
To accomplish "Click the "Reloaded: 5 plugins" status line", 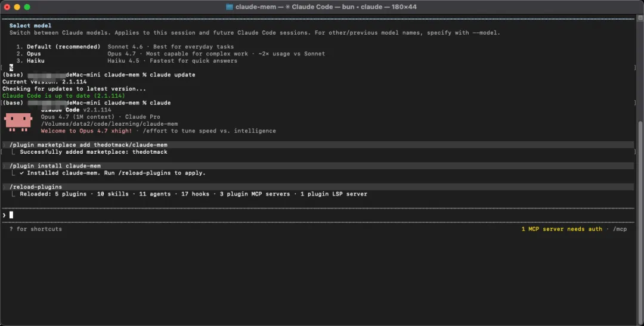I will [x=193, y=194].
